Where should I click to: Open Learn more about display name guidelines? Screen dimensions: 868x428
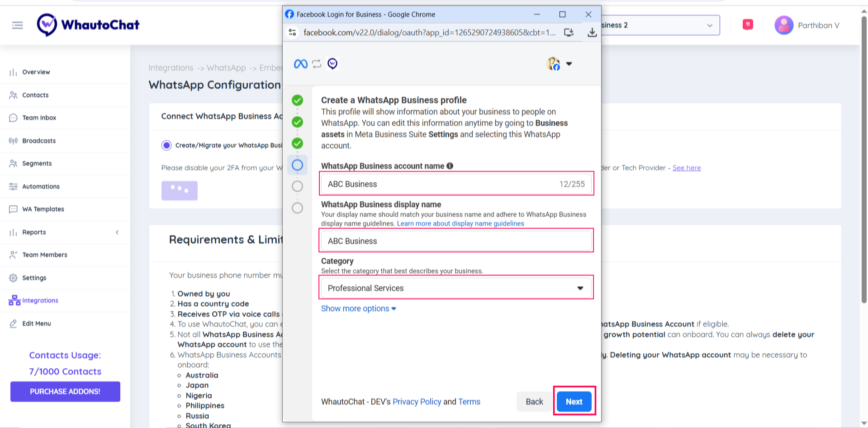click(x=460, y=224)
